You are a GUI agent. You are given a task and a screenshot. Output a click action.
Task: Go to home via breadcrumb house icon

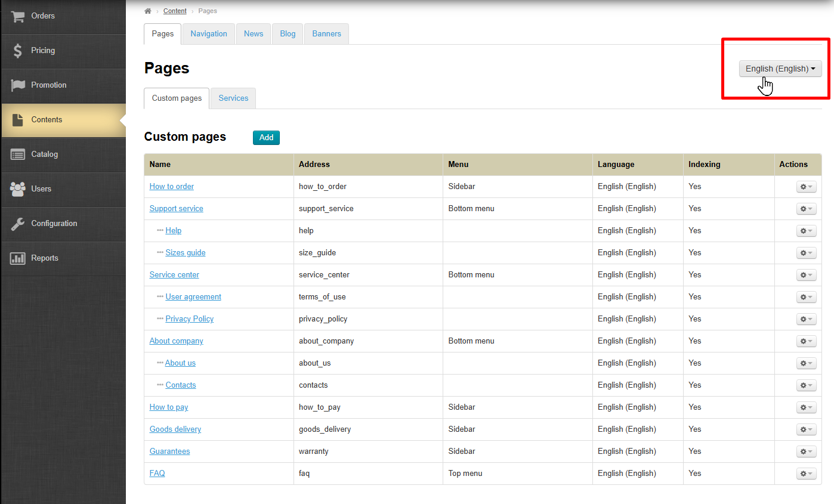tap(148, 11)
